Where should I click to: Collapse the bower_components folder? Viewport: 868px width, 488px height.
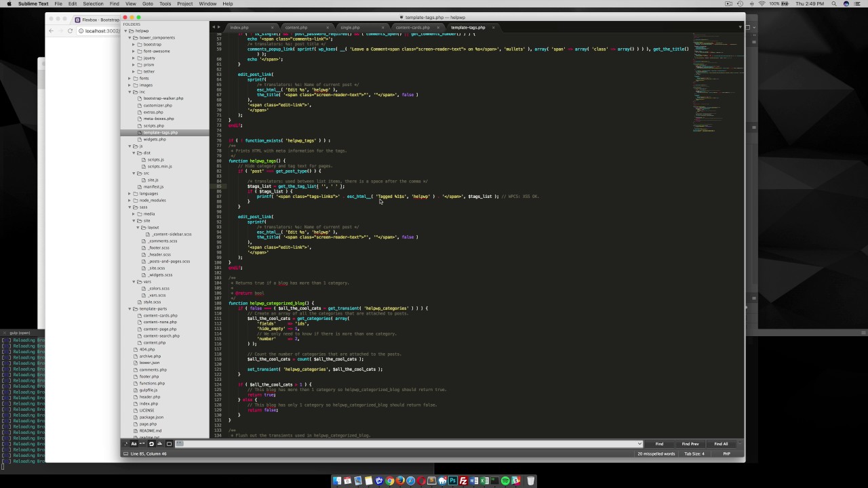(130, 38)
